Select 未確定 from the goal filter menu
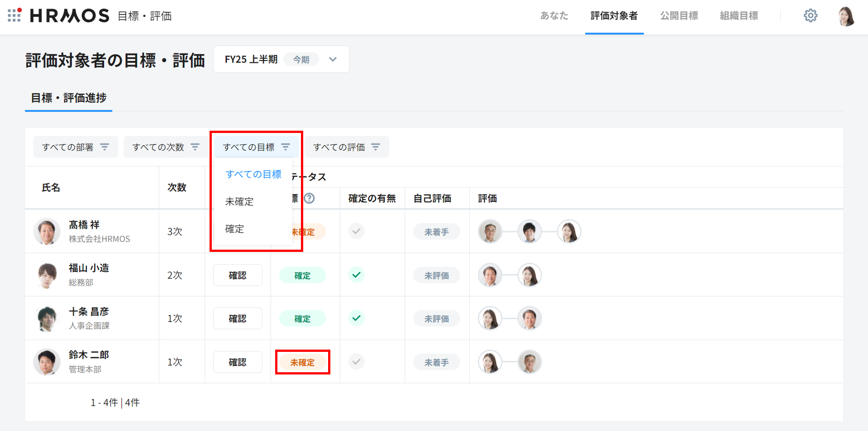This screenshot has width=868, height=431. (239, 202)
